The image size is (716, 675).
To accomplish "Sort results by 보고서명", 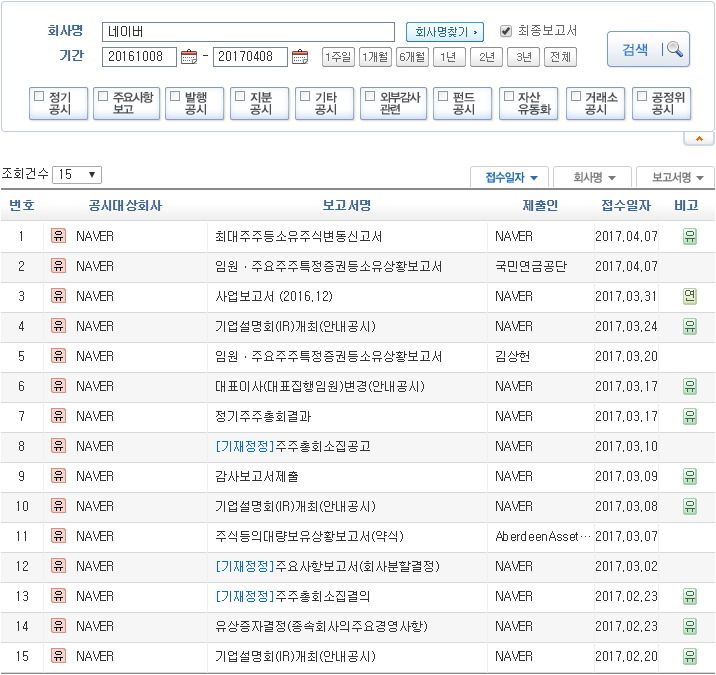I will pos(676,177).
